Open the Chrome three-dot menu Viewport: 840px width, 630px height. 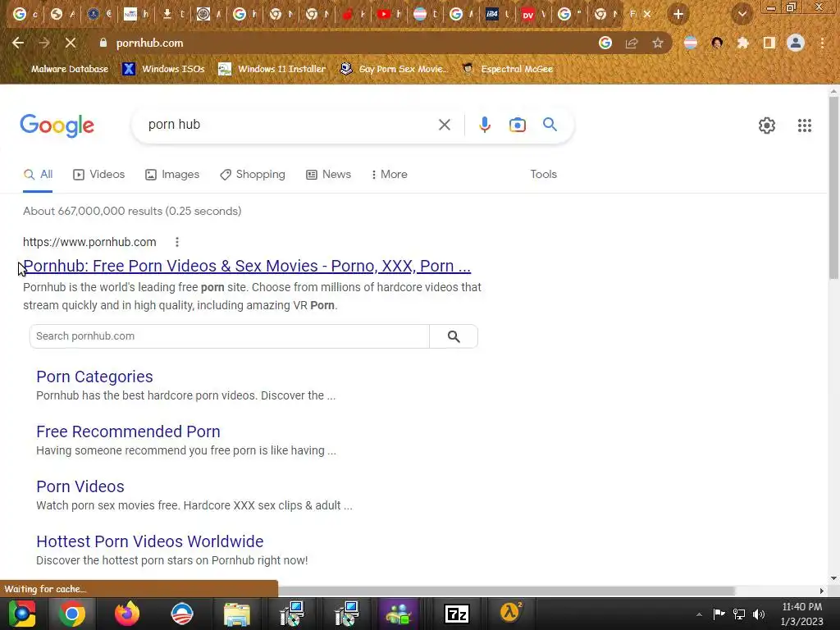pos(822,43)
